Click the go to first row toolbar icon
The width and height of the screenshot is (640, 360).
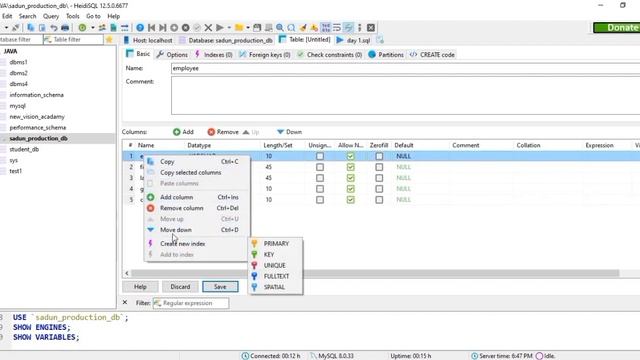[x=151, y=28]
